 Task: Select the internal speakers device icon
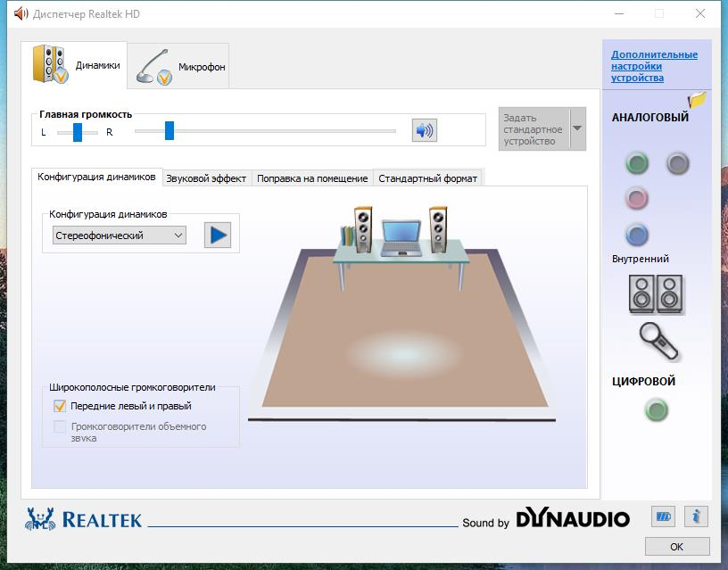tap(657, 293)
